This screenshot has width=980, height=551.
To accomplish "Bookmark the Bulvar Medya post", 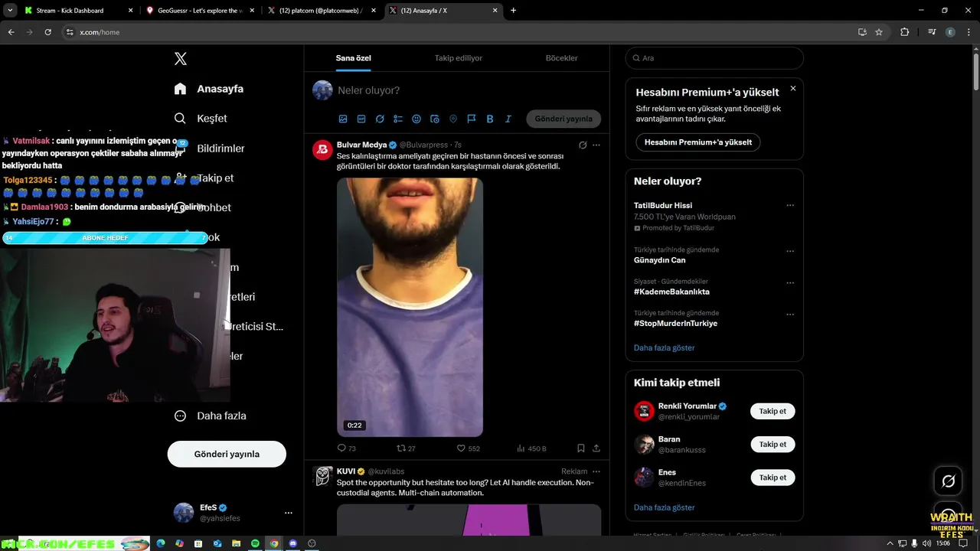I will tap(581, 448).
